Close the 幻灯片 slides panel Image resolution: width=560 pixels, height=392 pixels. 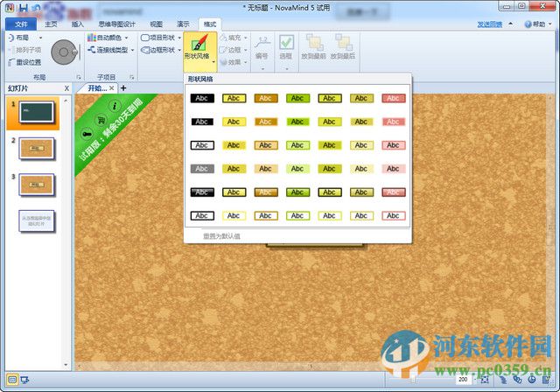[66, 88]
